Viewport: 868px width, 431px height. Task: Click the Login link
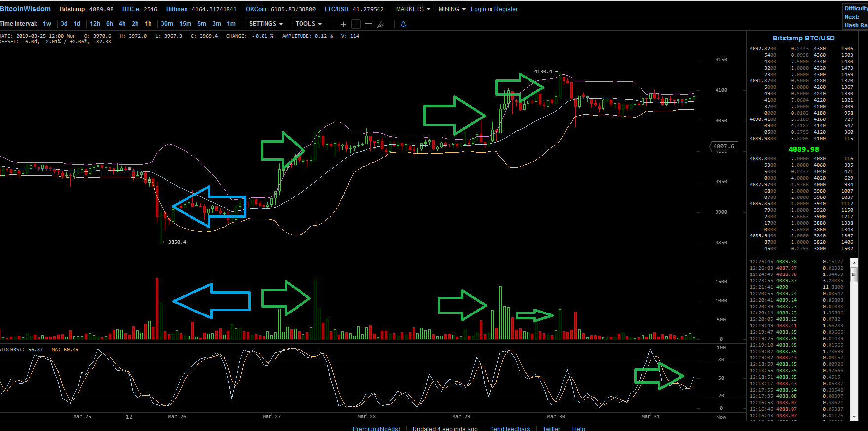click(x=478, y=9)
